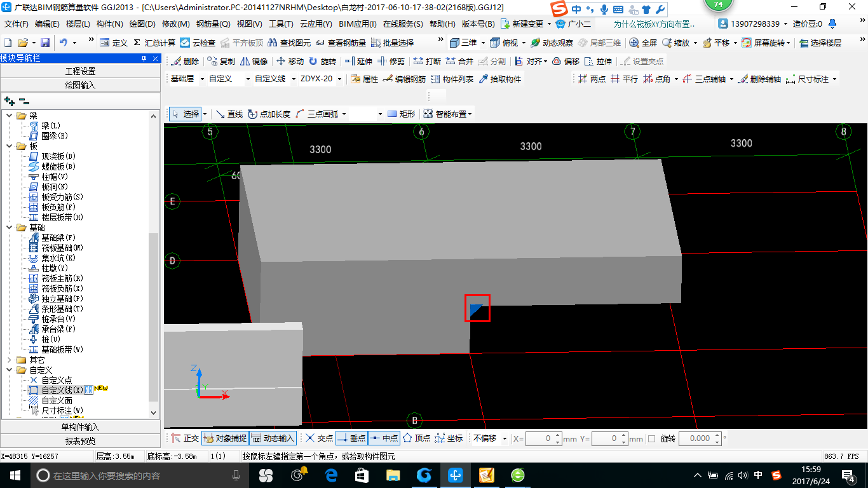The image size is (868, 488).
Task: Check the 旋转 rotation checkbox
Action: pos(651,438)
